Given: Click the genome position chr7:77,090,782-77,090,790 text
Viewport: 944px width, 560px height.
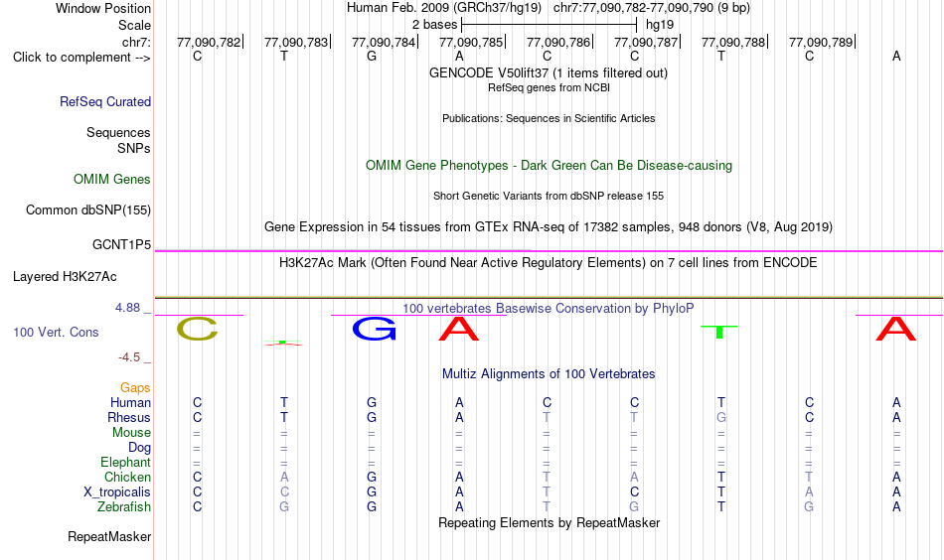Looking at the screenshot, I should pyautogui.click(x=652, y=8).
